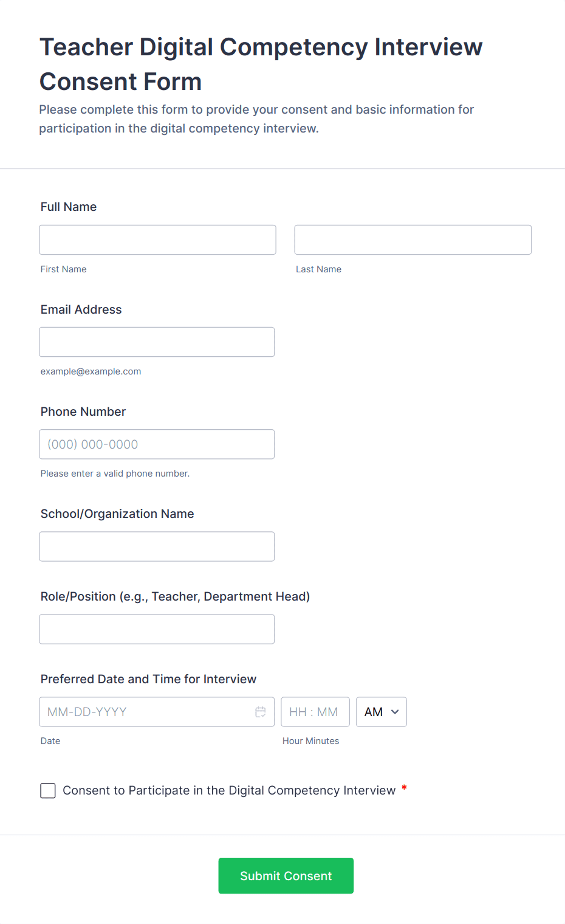Click the Phone Number input field

click(157, 444)
